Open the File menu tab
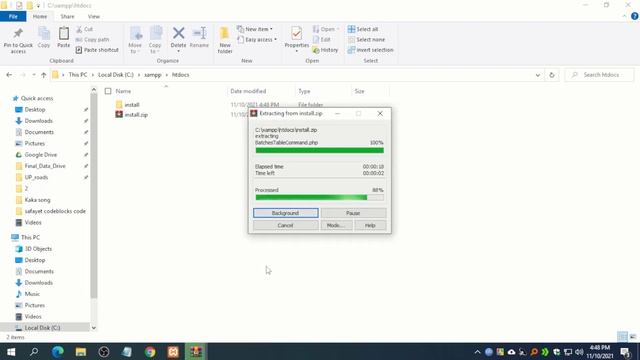 click(x=13, y=17)
